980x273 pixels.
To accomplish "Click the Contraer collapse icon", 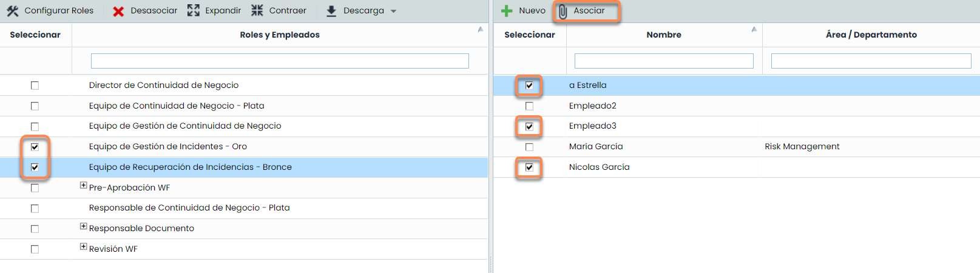I will 257,10.
